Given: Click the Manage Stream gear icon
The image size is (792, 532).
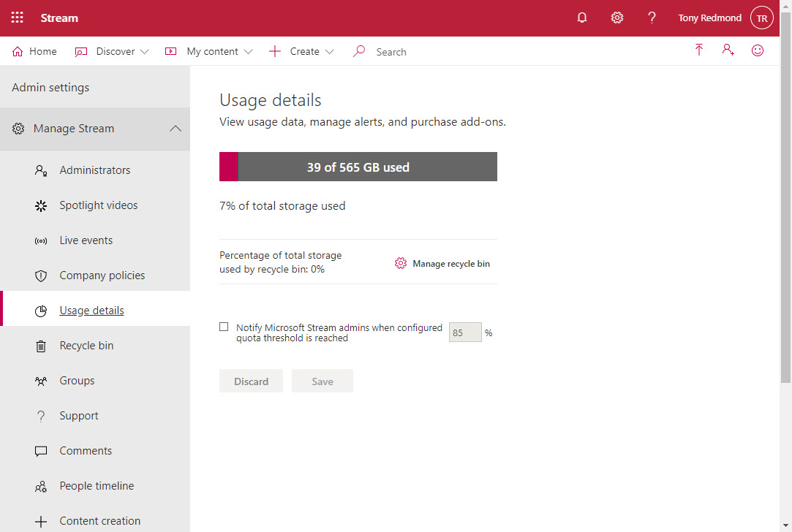Looking at the screenshot, I should (x=18, y=129).
